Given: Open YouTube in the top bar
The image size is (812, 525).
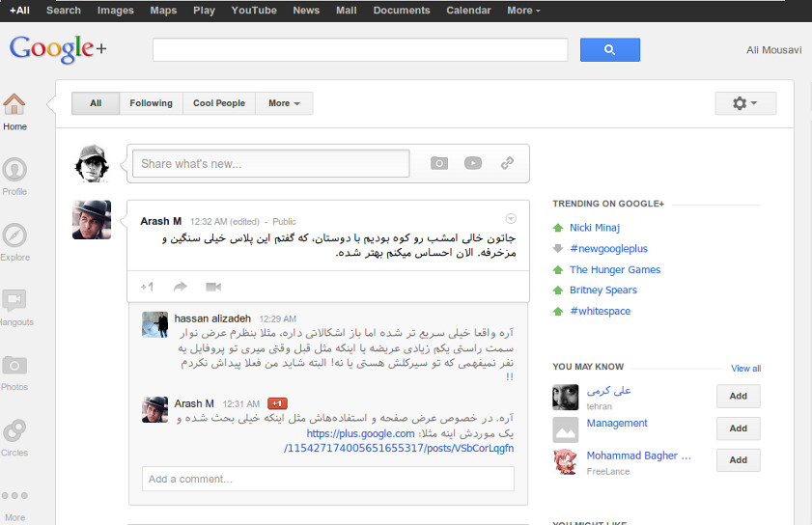Looking at the screenshot, I should pos(254,11).
